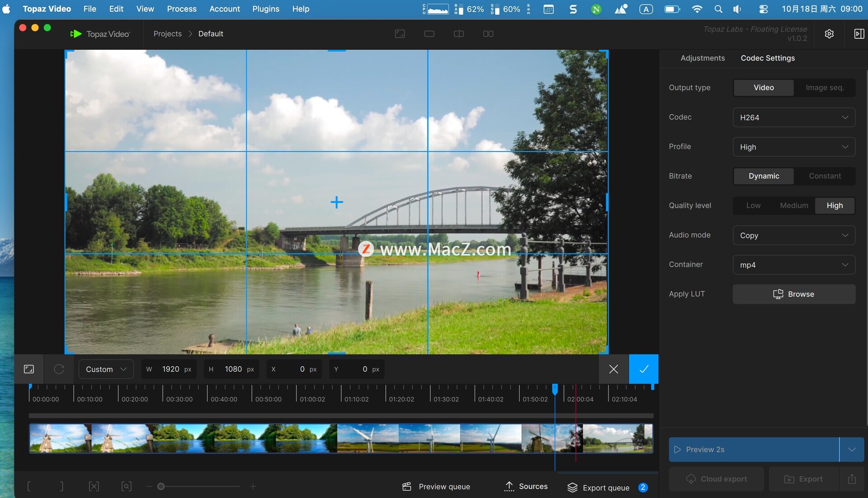The image size is (868, 498).
Task: Set Bitrate to Constant
Action: pos(825,176)
